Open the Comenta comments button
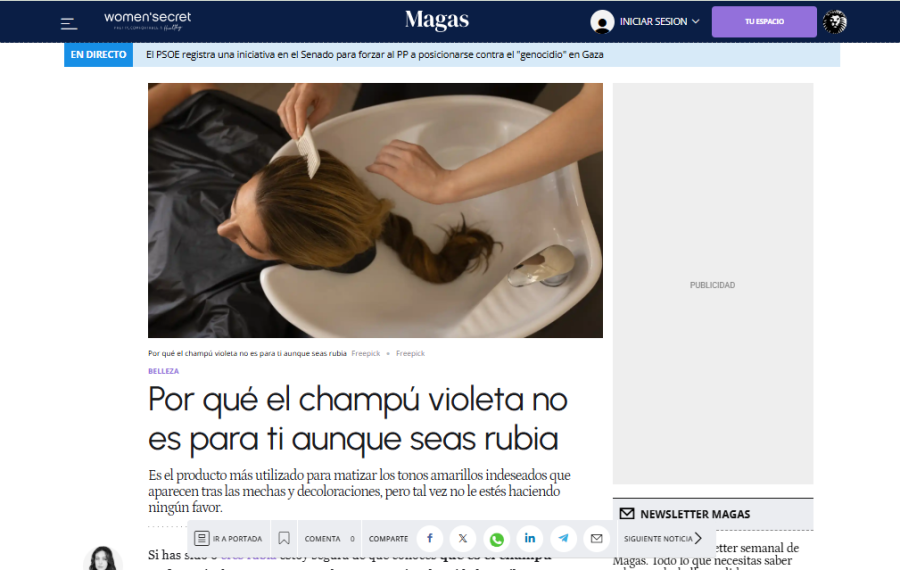 pos(329,538)
